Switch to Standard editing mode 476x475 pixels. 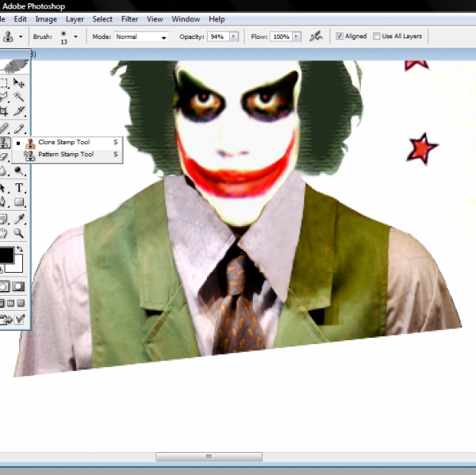pyautogui.click(x=4, y=286)
